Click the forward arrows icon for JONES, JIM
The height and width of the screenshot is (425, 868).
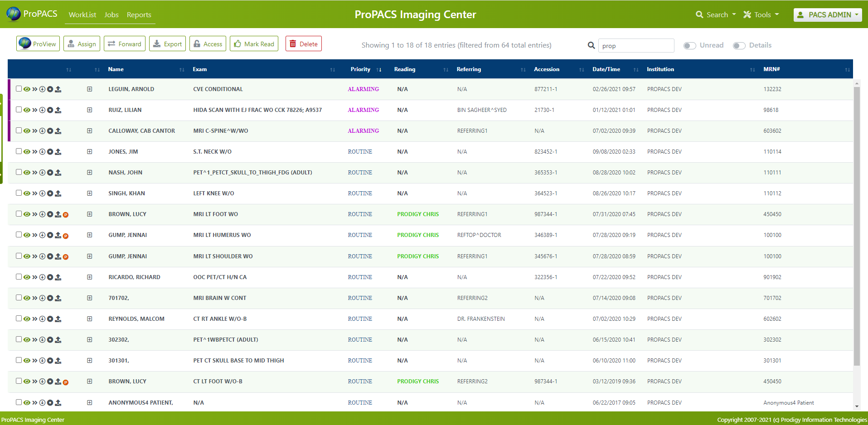click(x=35, y=152)
